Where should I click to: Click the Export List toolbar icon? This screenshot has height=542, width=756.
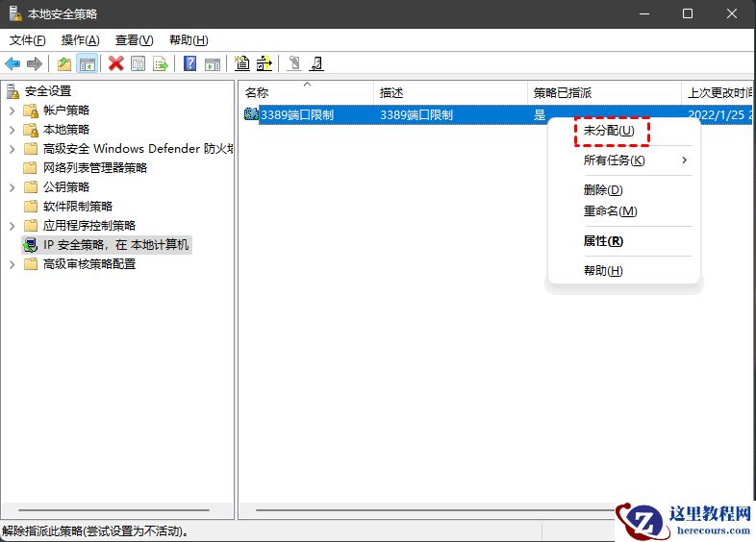click(160, 63)
